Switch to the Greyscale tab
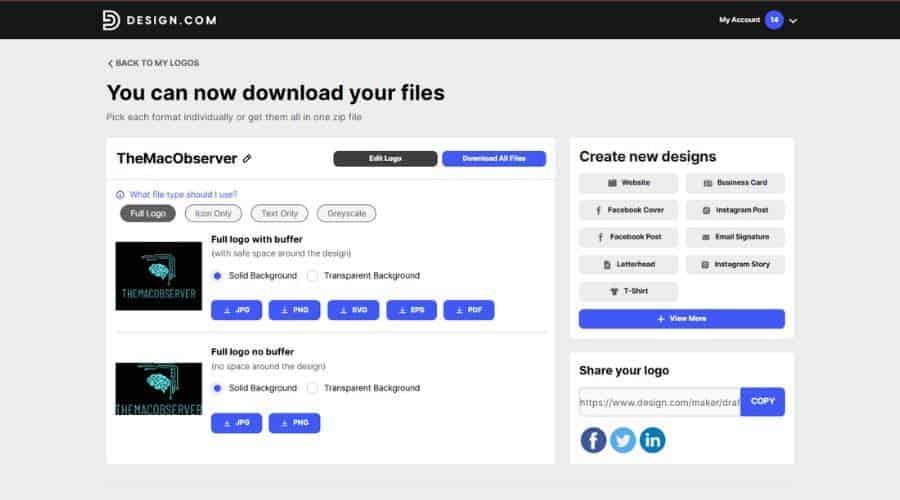This screenshot has width=900, height=500. tap(346, 214)
